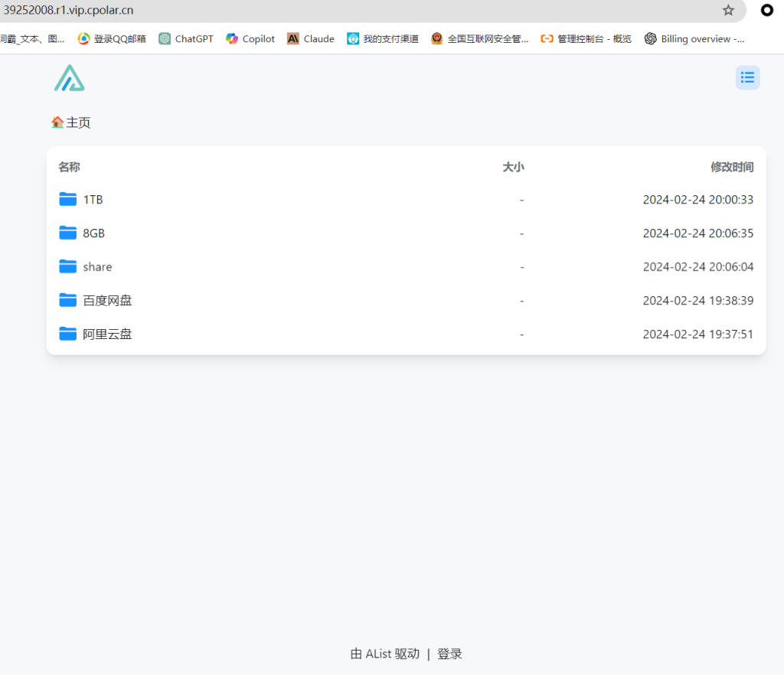Click the 登录 link in footer
784x675 pixels.
449,654
